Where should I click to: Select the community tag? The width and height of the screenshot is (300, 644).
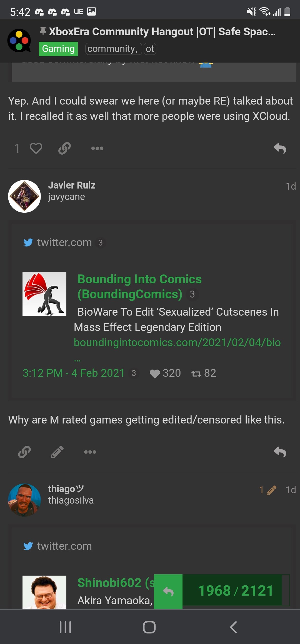[x=112, y=49]
